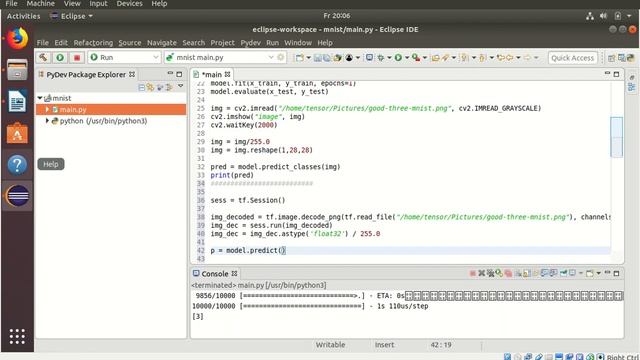
Task: Expand the python (/usr/bin/python3) node
Action: click(47, 121)
